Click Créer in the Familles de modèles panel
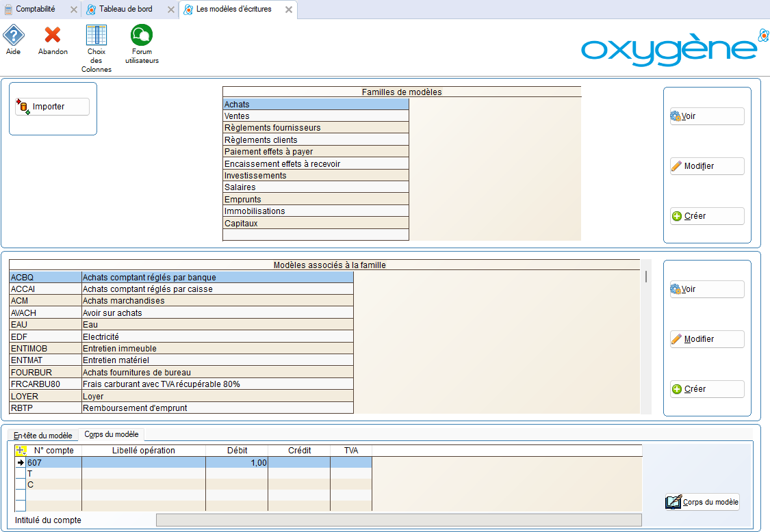Image resolution: width=770 pixels, height=532 pixels. [706, 216]
